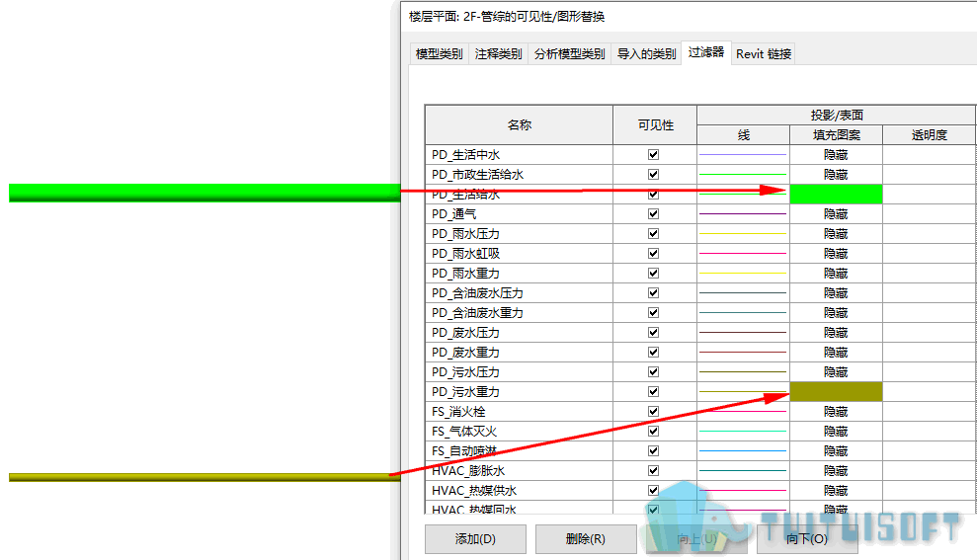The width and height of the screenshot is (977, 560).
Task: Select the PD_污水压力 filter name
Action: coord(465,372)
